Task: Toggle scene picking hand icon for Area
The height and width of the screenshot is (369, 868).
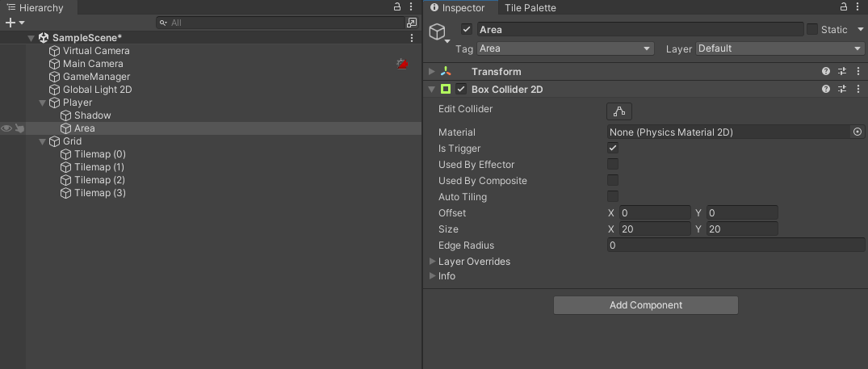Action: tap(19, 128)
